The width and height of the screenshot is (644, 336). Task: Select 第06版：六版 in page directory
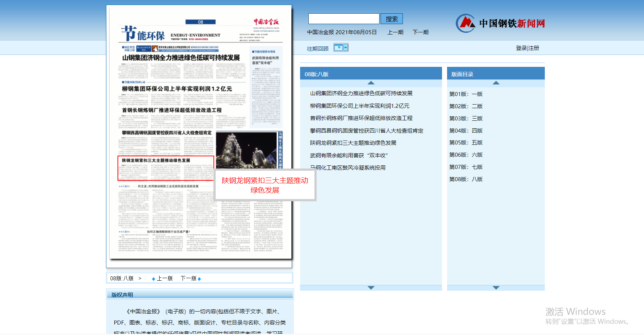point(466,155)
